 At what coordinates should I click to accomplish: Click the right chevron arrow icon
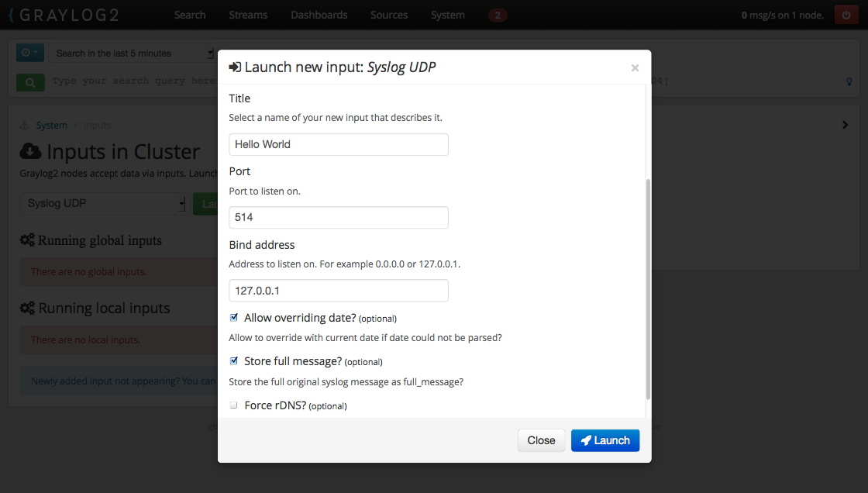click(846, 125)
